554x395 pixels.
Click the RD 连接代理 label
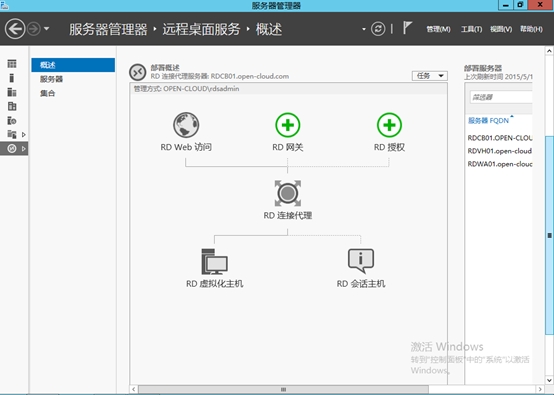point(288,216)
